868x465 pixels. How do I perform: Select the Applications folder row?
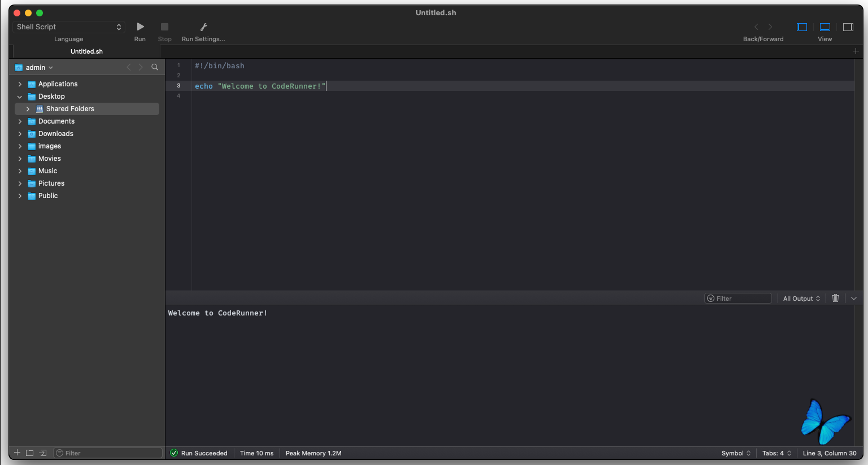tap(87, 84)
